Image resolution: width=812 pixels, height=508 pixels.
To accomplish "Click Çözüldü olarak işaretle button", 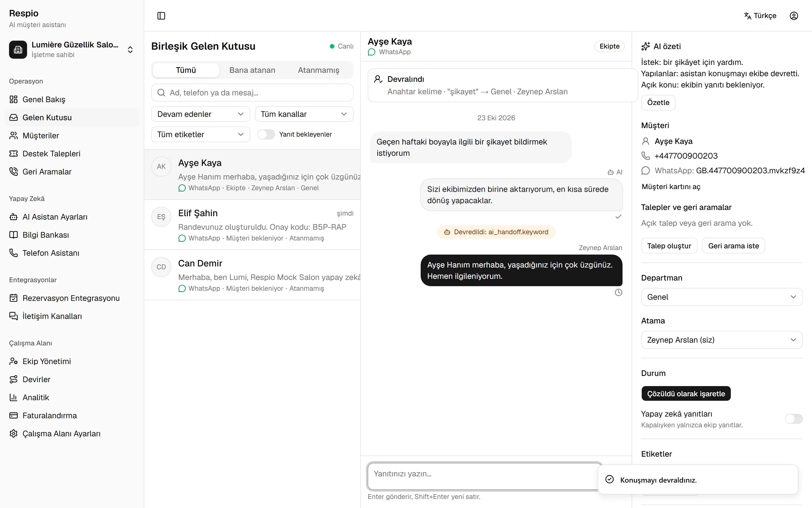I will 686,394.
